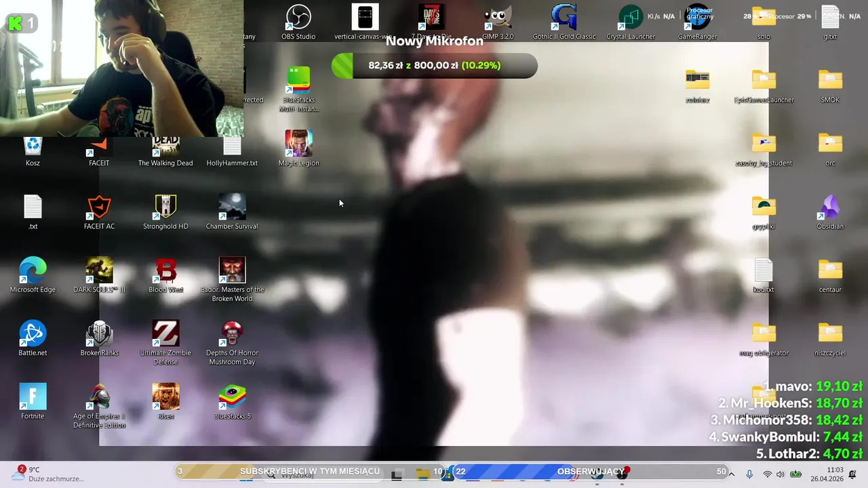
Task: Launch the DARK SOULS II shortcut
Action: [x=99, y=275]
